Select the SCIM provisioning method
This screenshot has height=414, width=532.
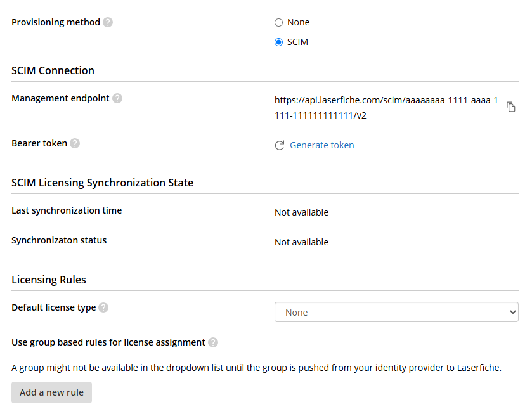click(x=278, y=42)
